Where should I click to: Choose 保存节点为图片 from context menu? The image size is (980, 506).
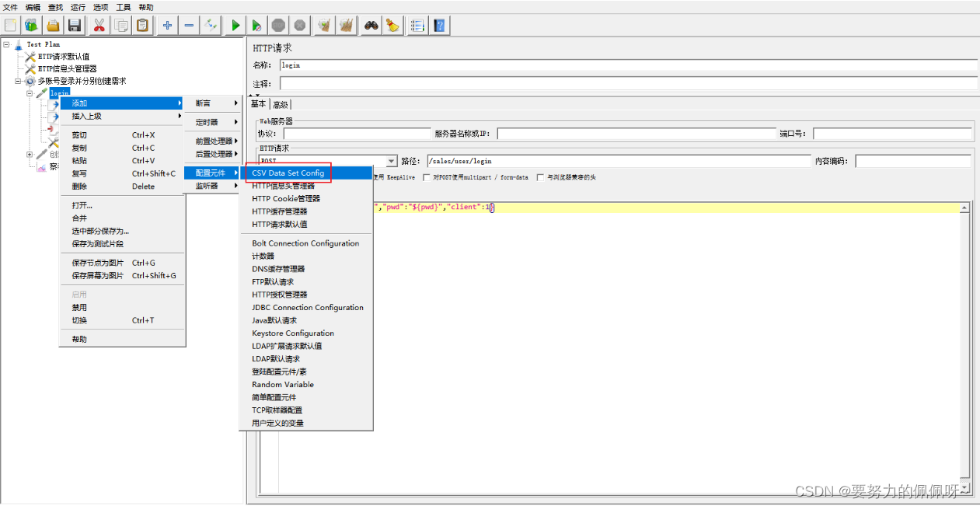122,263
